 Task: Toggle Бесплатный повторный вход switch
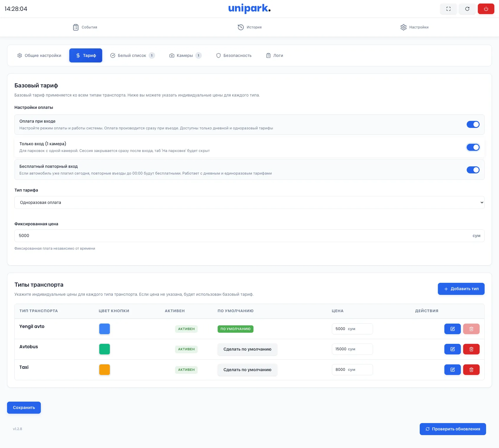click(x=473, y=170)
